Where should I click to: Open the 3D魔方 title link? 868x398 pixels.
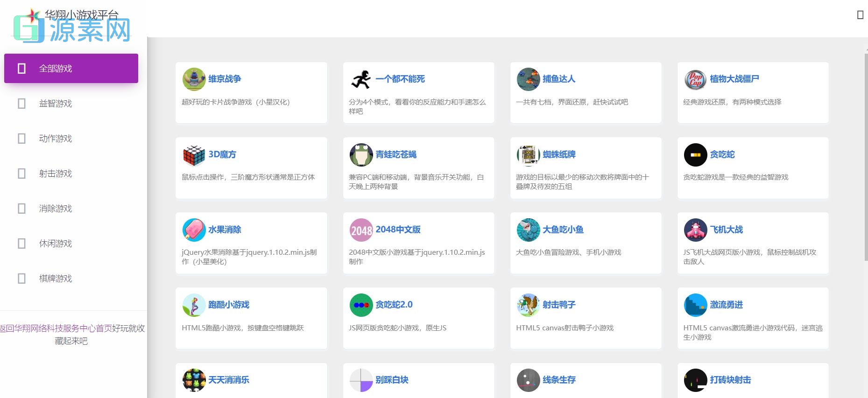coord(222,154)
